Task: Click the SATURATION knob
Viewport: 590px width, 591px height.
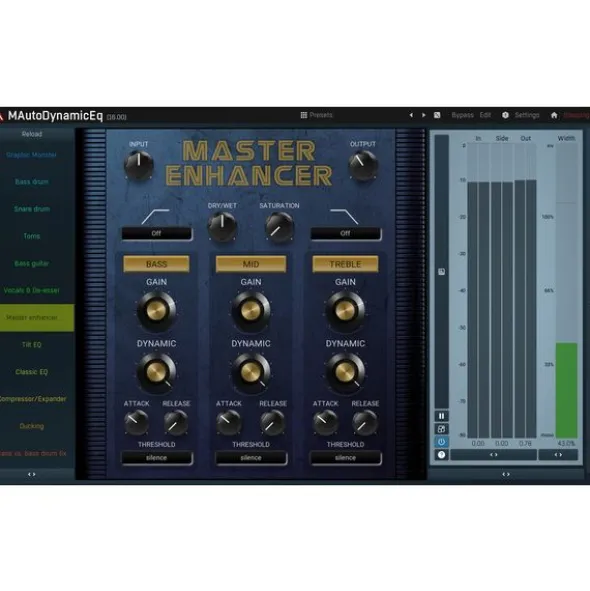Action: click(279, 227)
